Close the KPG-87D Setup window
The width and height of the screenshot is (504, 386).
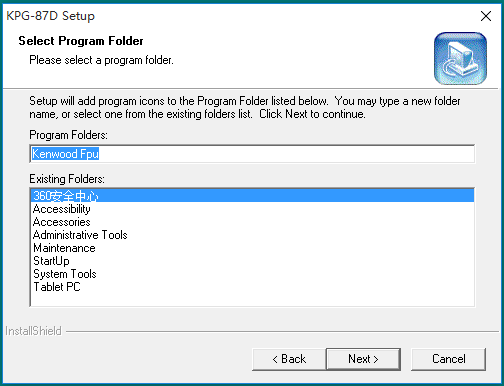click(486, 16)
